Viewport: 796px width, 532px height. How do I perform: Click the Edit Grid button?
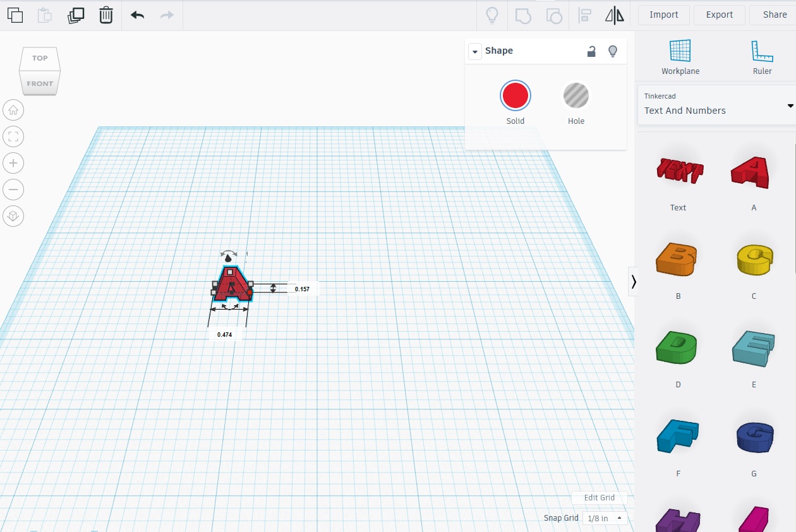point(599,498)
